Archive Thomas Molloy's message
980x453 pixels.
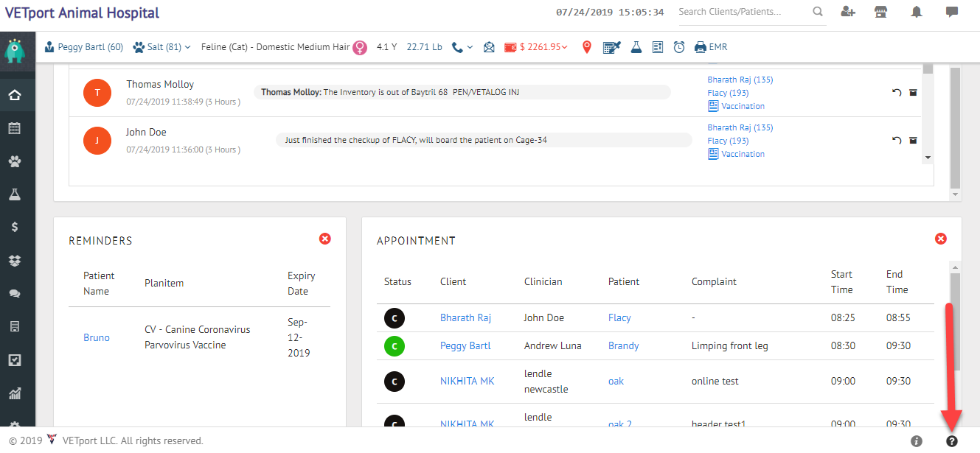[x=913, y=93]
